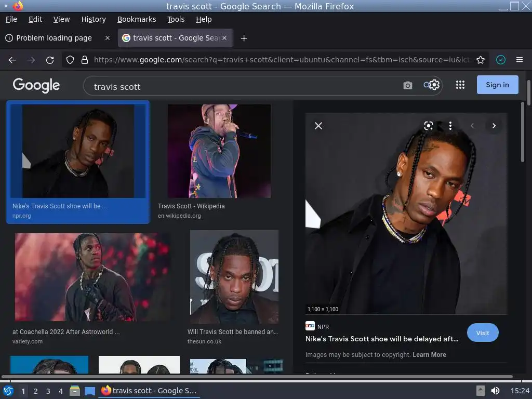
Task: Click the forward navigation arrow
Action: [x=31, y=60]
